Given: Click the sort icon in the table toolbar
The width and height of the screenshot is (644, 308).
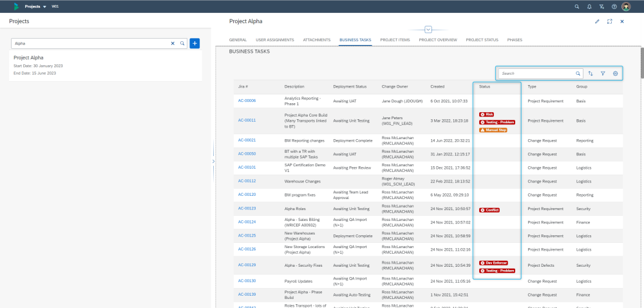Looking at the screenshot, I should coord(591,73).
